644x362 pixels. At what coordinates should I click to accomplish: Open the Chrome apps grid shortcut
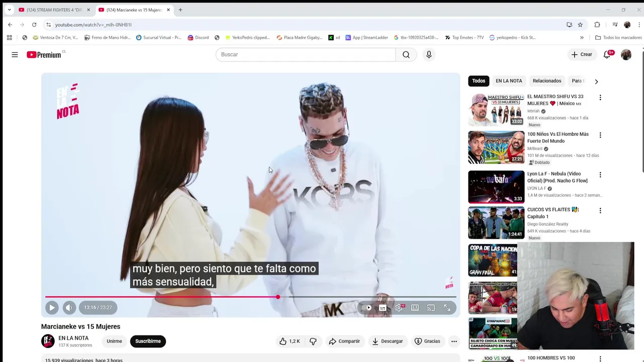point(9,37)
